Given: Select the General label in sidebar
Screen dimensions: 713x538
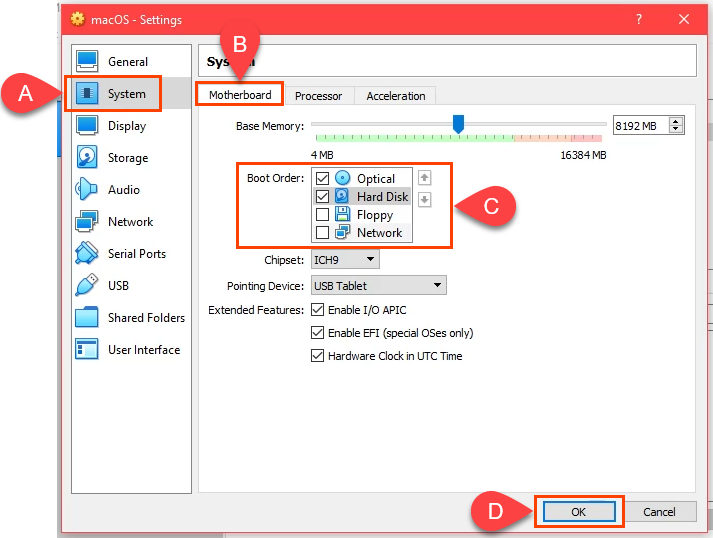Looking at the screenshot, I should tap(128, 61).
